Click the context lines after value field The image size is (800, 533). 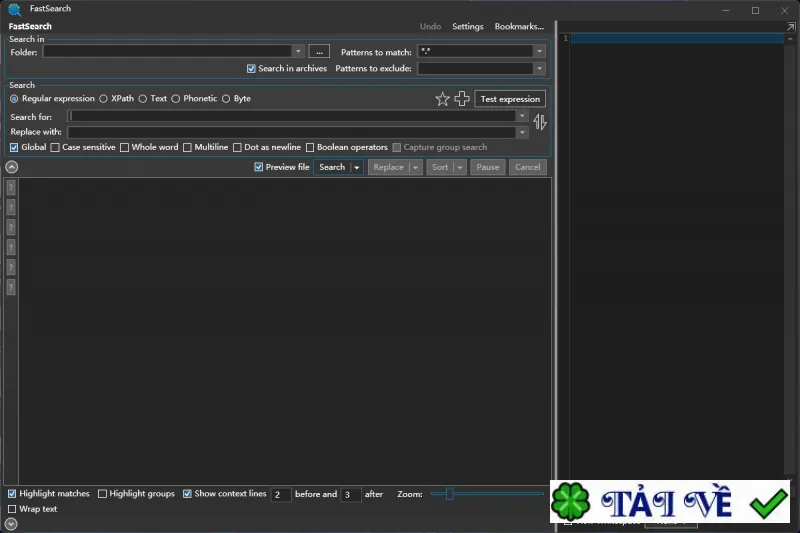pos(351,494)
